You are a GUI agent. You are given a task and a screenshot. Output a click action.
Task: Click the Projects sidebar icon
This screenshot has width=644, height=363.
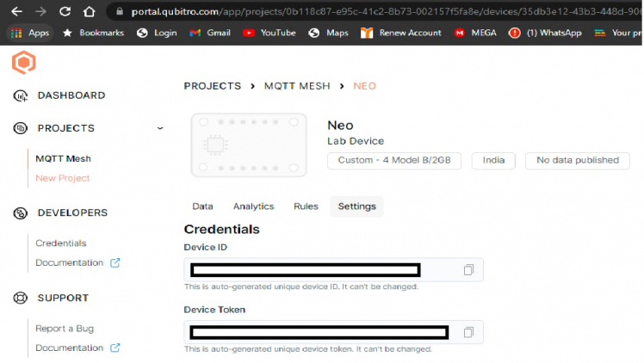click(20, 128)
